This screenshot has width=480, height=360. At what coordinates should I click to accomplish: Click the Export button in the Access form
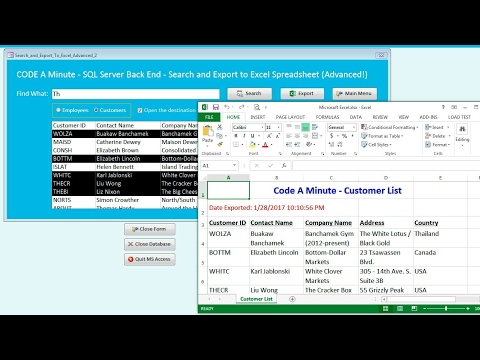point(302,94)
